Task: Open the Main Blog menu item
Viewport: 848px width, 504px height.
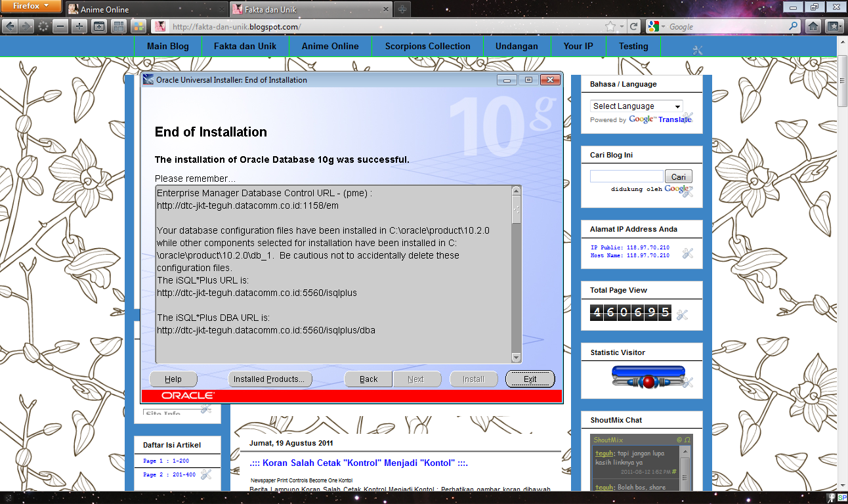Action: (168, 46)
